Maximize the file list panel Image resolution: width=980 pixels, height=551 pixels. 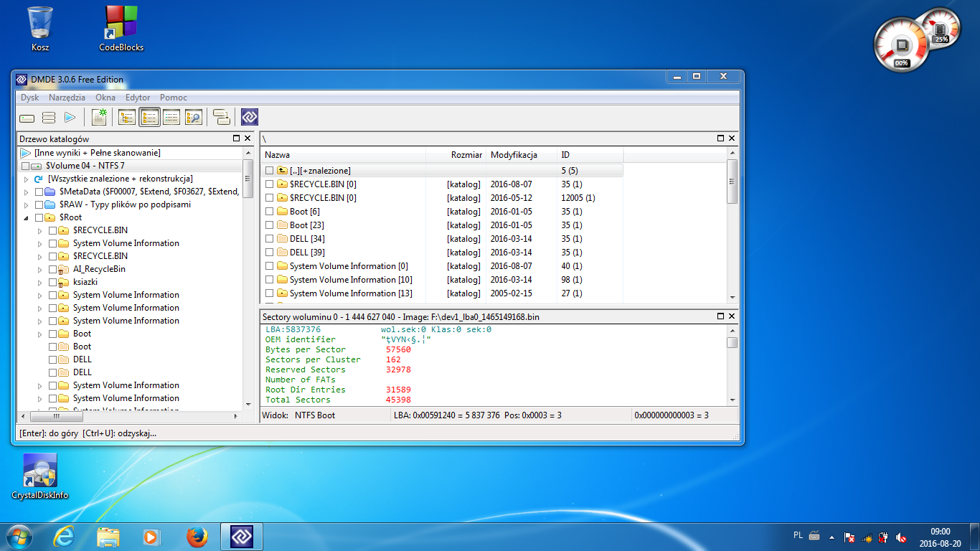click(721, 138)
